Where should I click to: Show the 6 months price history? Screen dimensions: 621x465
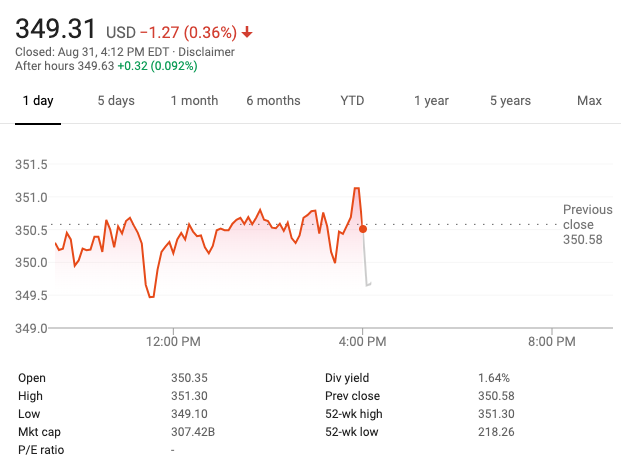pos(273,101)
